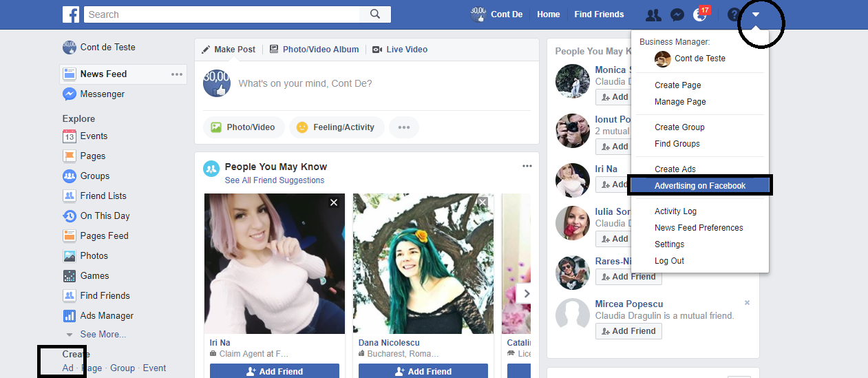
Task: Open Ads Manager in left sidebar
Action: click(x=106, y=315)
